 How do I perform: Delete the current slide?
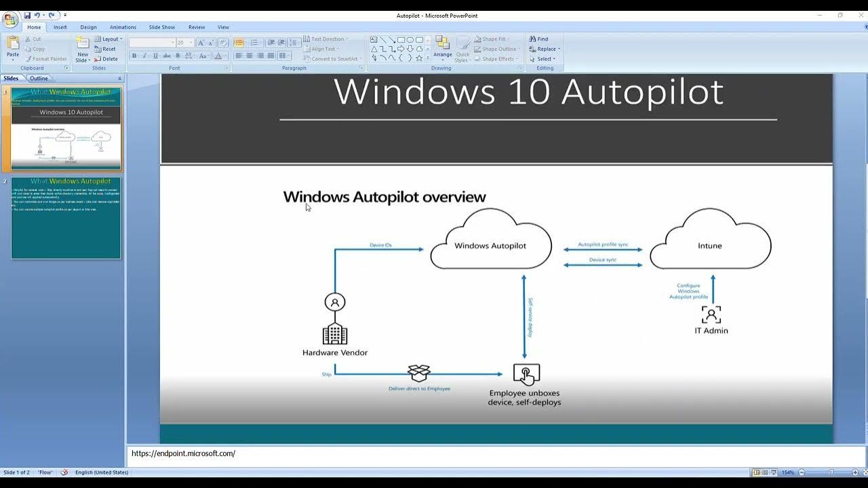point(106,59)
